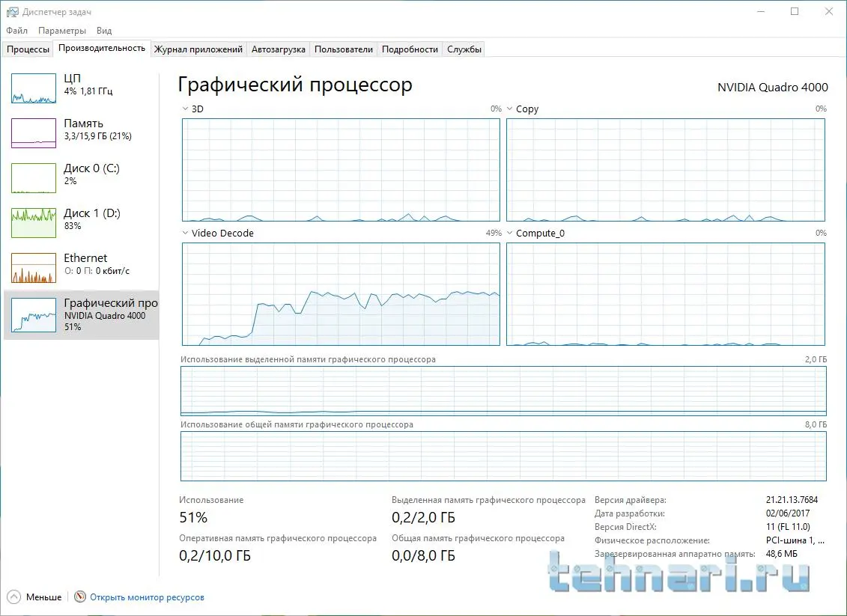Switch to the Автозагрузка tab

[278, 49]
